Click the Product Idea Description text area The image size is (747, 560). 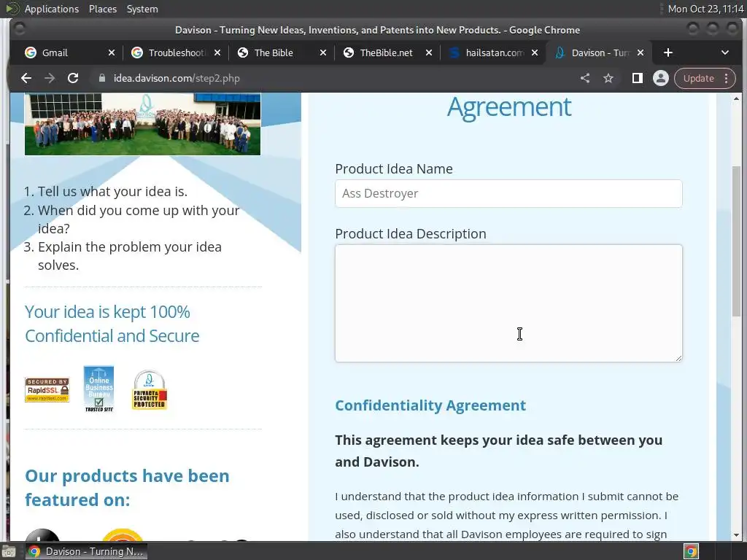(508, 303)
